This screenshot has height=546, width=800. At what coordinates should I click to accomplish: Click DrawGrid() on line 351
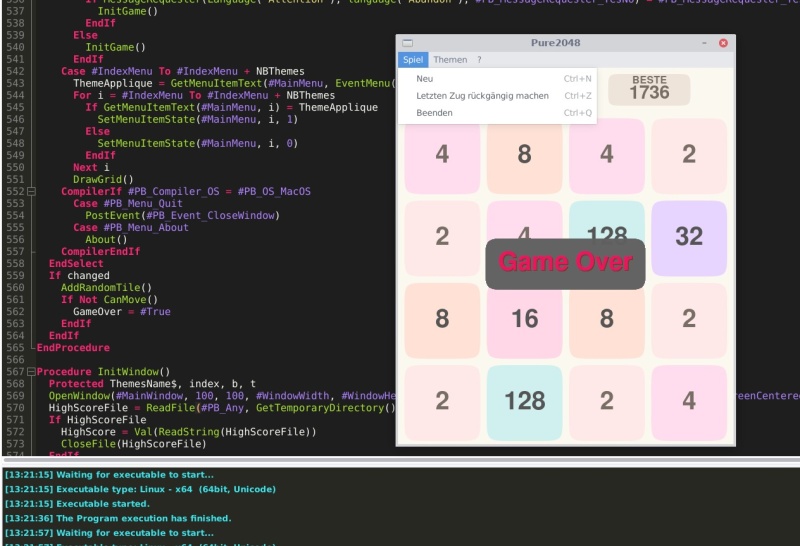[x=103, y=179]
